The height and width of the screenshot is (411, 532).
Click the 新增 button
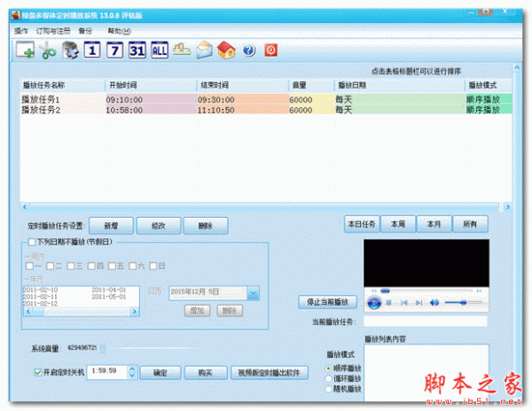pos(111,226)
